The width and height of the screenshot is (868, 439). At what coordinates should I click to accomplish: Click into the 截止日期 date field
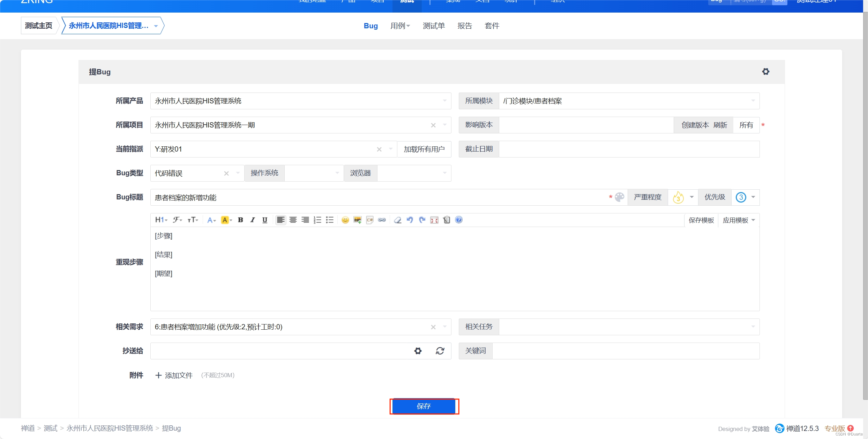click(x=629, y=149)
